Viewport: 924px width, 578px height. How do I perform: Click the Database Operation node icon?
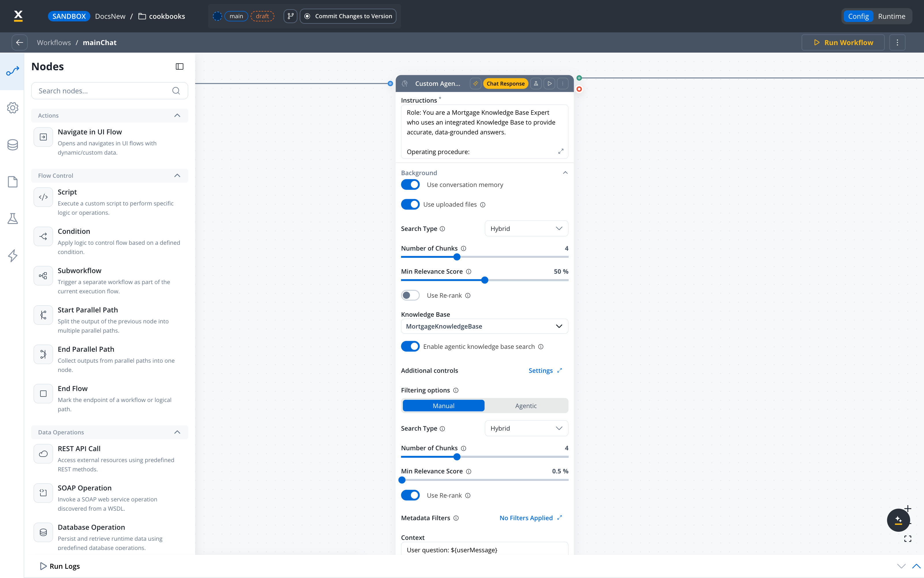43,532
